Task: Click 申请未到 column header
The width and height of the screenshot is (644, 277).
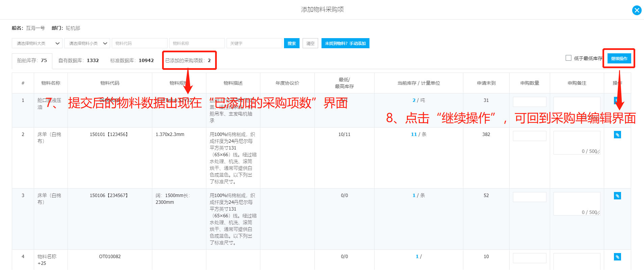Action: [486, 83]
